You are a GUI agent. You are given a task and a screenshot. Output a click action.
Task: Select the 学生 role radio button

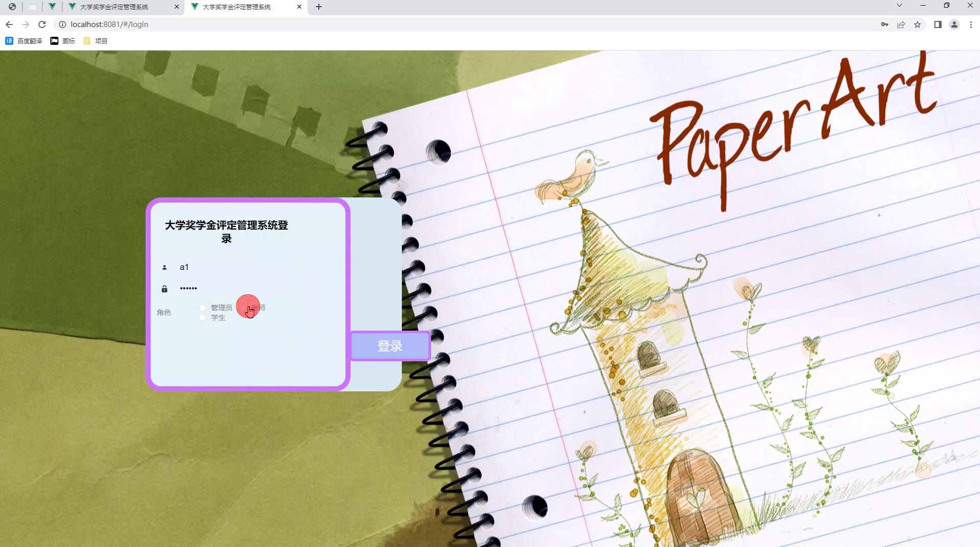pyautogui.click(x=203, y=317)
